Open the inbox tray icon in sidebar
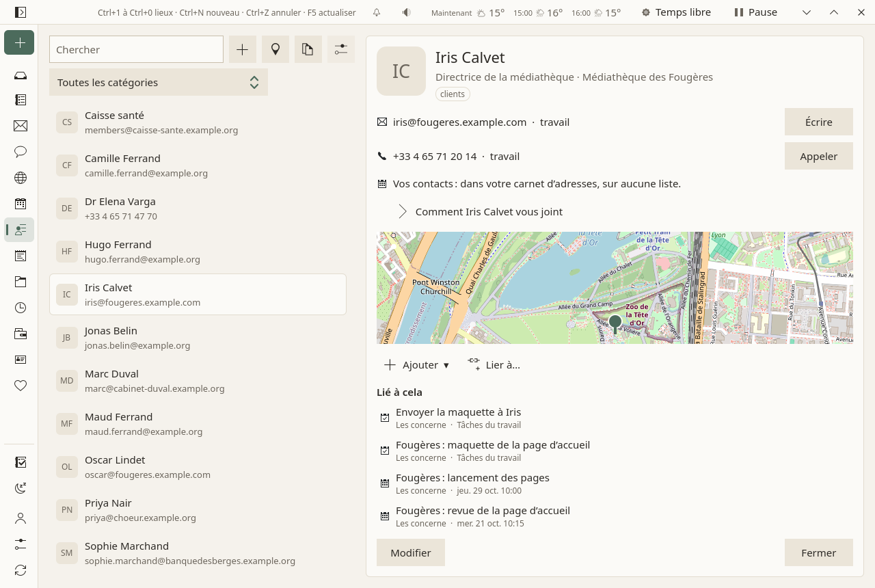Viewport: 875px width, 588px height. [21, 75]
